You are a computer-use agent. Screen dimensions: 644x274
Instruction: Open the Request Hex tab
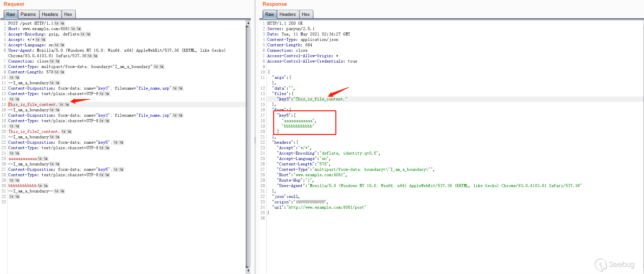(68, 14)
